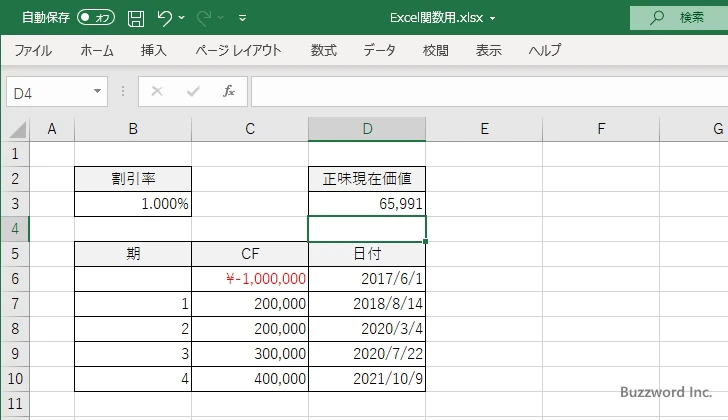
Task: Click the 期 header cell
Action: [x=133, y=254]
